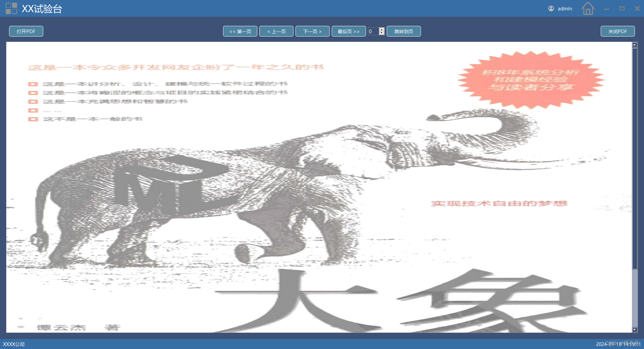Click the vertical scrollbar thumb
Screen dimensions: 644x349
(x=635, y=158)
